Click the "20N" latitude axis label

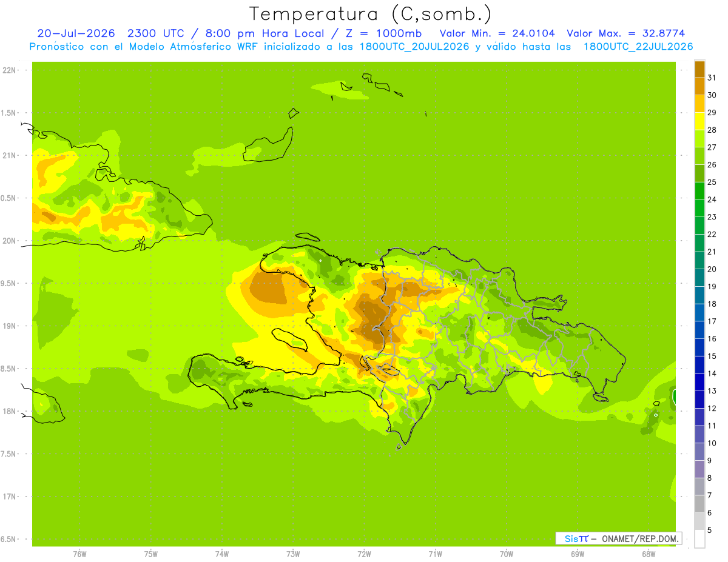(x=9, y=241)
